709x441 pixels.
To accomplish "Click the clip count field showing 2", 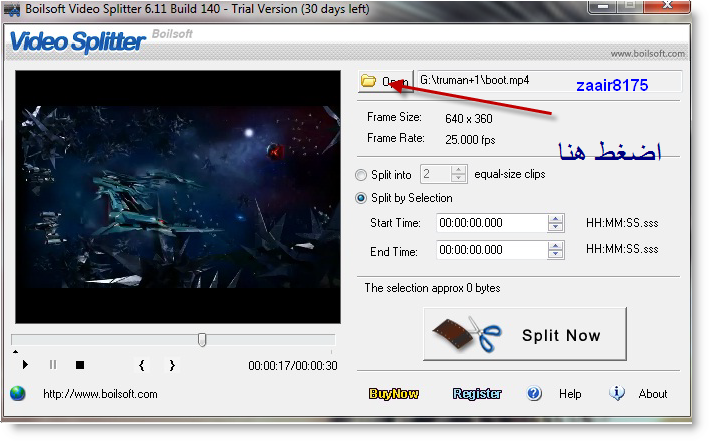I will coord(436,174).
